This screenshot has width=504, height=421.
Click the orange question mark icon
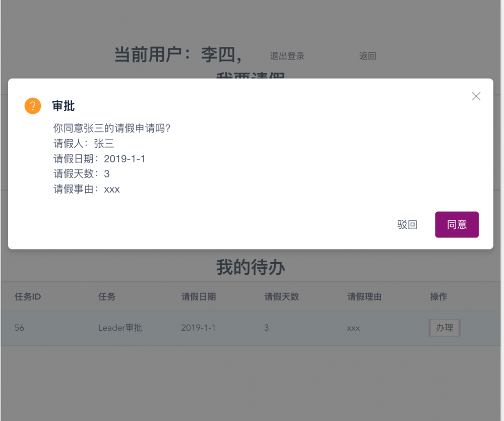pos(33,106)
